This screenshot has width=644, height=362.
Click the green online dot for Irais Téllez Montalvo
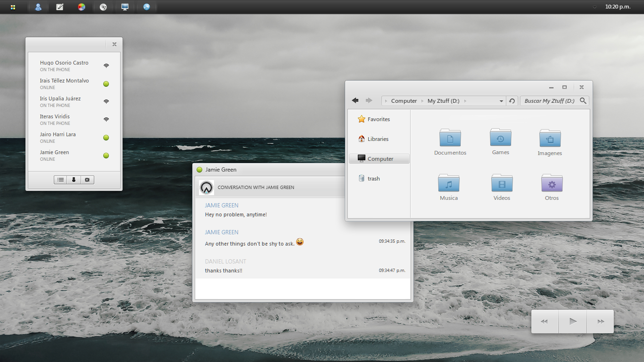(x=106, y=84)
